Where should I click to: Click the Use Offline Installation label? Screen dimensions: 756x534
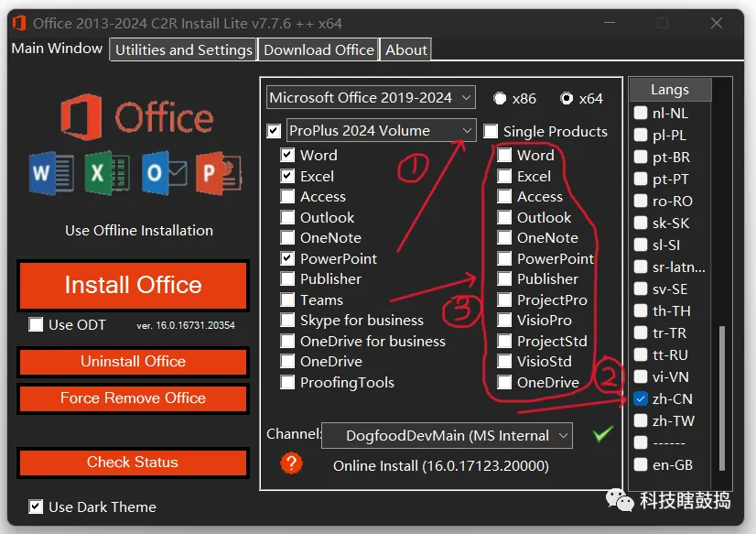click(x=139, y=231)
